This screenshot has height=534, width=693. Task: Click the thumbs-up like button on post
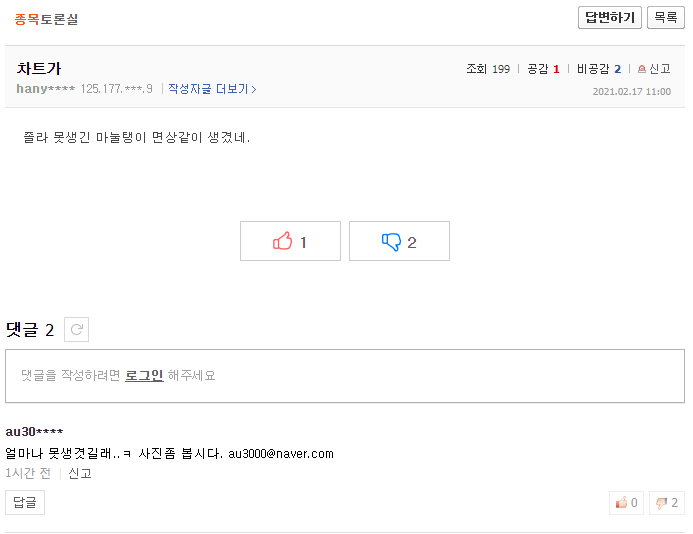click(x=290, y=241)
